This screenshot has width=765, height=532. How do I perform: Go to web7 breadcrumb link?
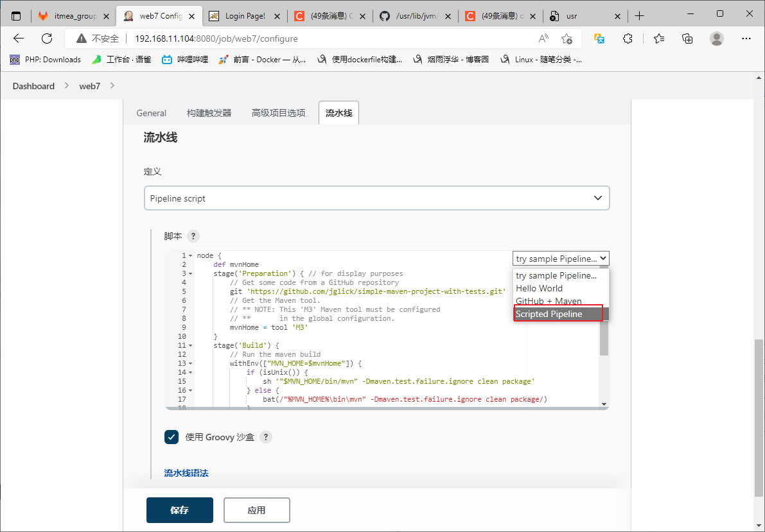point(90,86)
